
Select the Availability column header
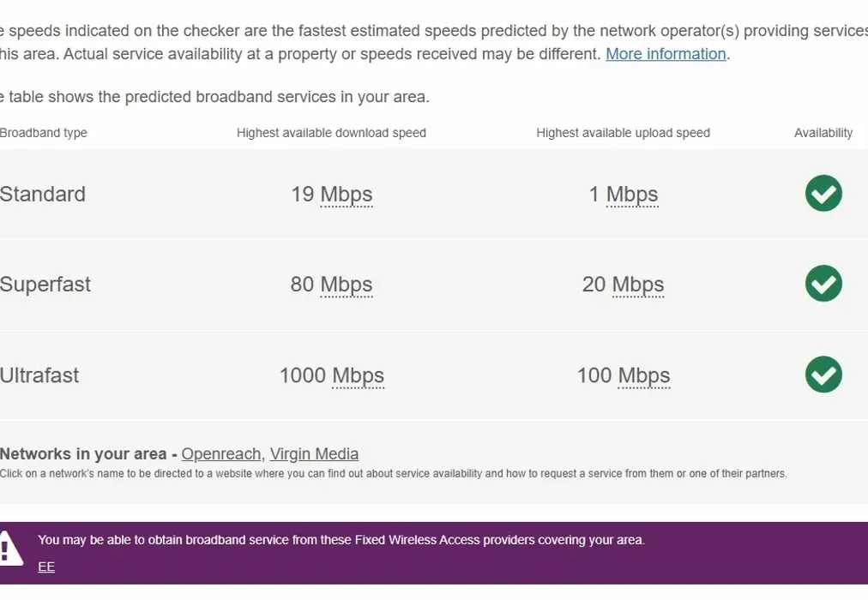click(x=823, y=133)
